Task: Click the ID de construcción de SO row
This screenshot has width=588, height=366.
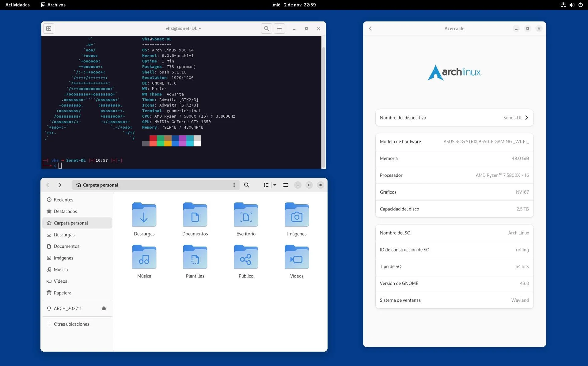Action: point(454,250)
